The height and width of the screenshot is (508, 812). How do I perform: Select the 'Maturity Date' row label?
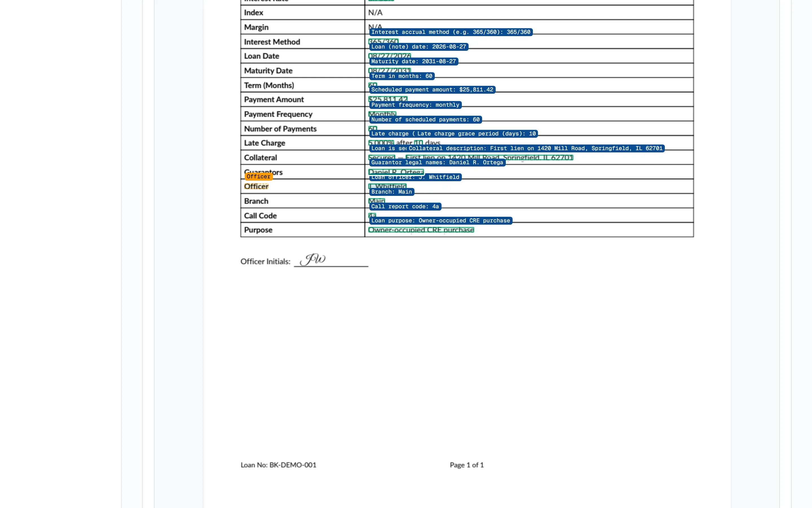[268, 71]
